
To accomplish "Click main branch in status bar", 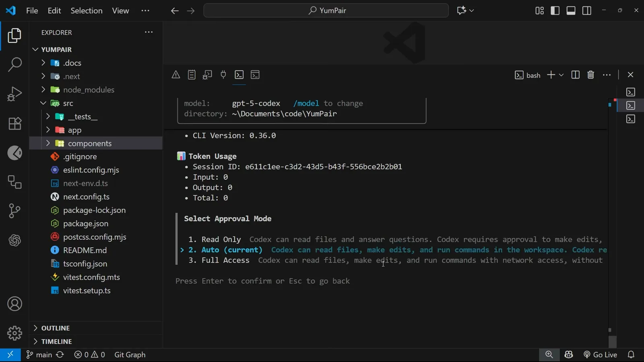I will pyautogui.click(x=39, y=355).
